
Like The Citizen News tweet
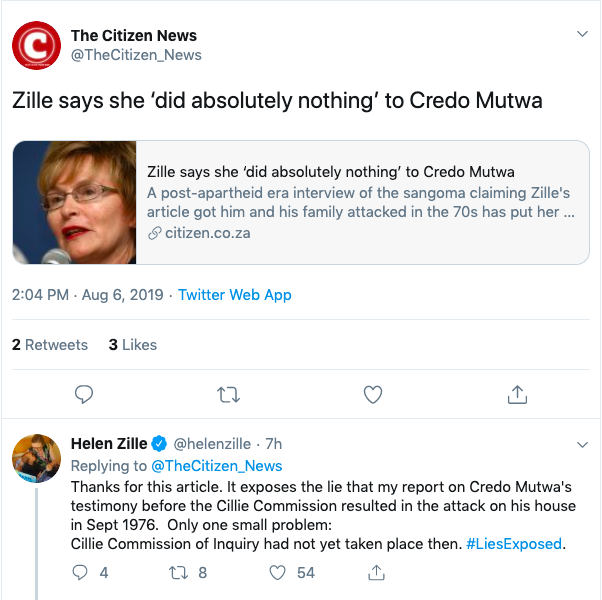tap(373, 395)
